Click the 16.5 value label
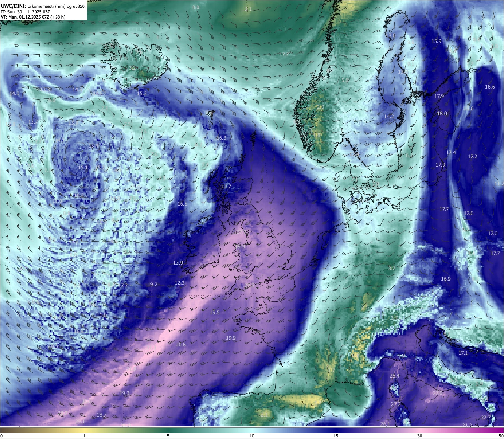Screen dimensions: 504x439 click(182, 204)
